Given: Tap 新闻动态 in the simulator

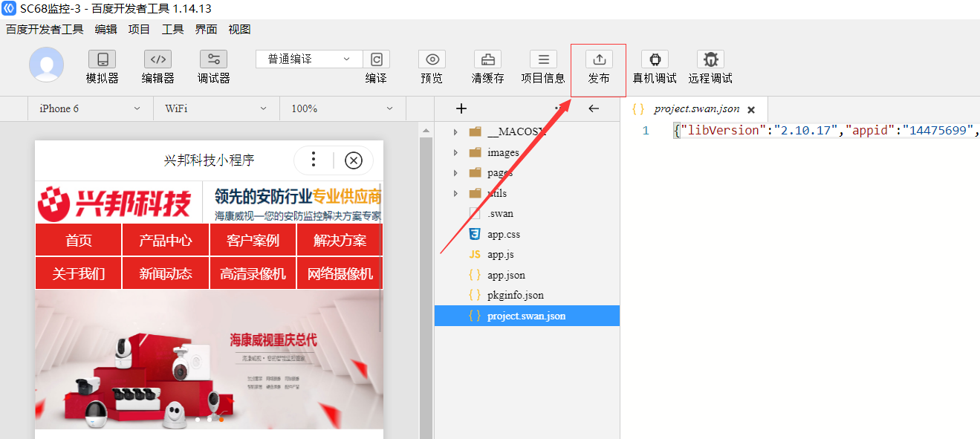Looking at the screenshot, I should tap(165, 273).
